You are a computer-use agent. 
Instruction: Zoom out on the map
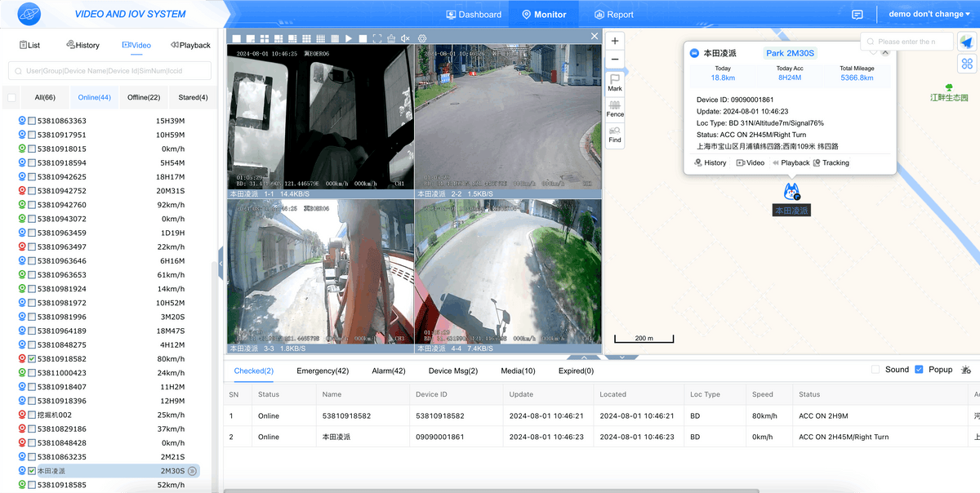(x=615, y=60)
